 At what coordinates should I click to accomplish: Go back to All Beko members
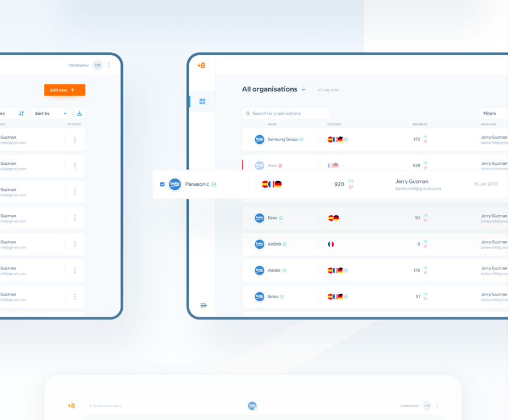pyautogui.click(x=106, y=406)
